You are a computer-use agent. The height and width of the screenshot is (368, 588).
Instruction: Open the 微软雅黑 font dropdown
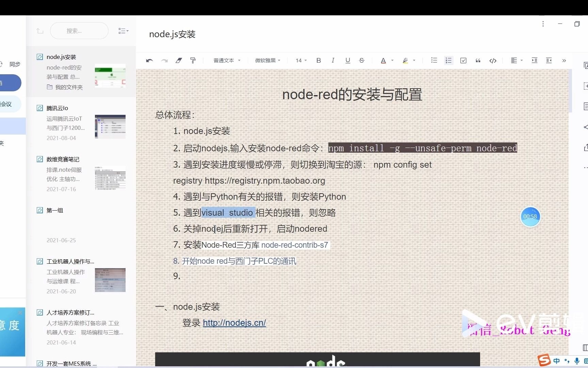(x=267, y=60)
